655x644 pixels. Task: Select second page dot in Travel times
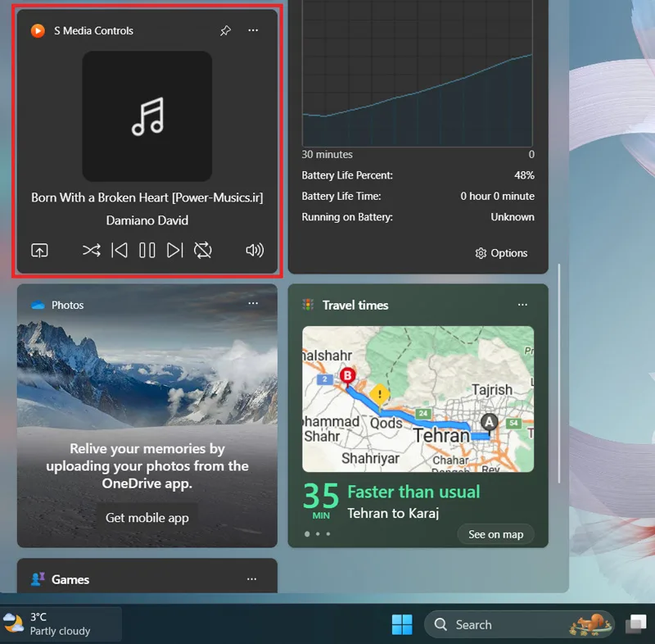click(x=318, y=533)
